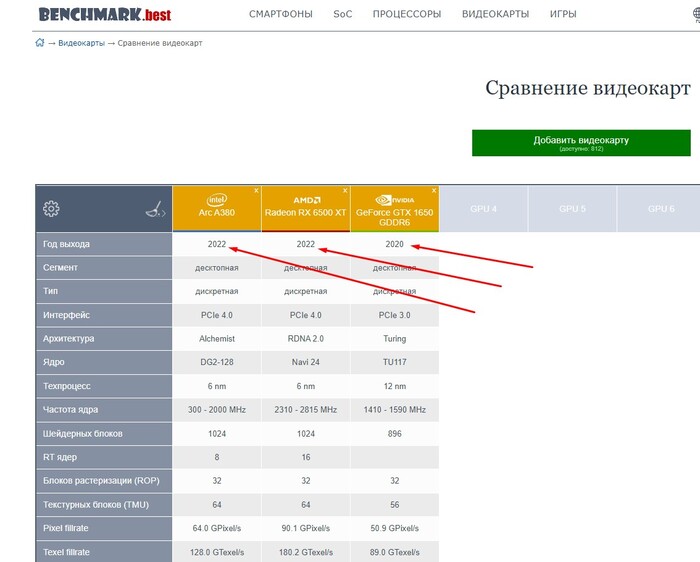Image resolution: width=700 pixels, height=562 pixels.
Task: Select the empty GPU 6 slot
Action: tap(659, 209)
